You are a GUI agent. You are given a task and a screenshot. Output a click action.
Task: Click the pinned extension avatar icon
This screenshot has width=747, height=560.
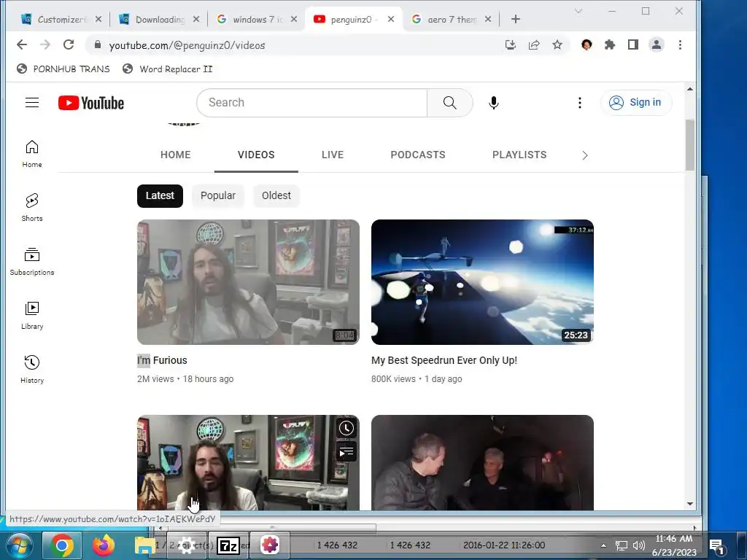tap(587, 44)
